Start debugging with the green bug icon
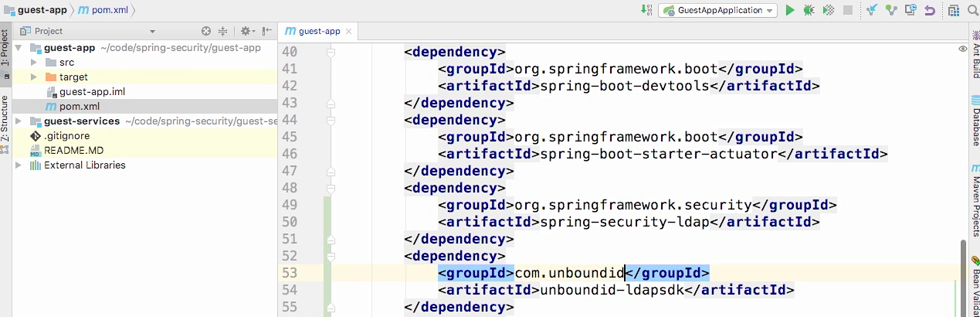The height and width of the screenshot is (317, 980). 809,11
